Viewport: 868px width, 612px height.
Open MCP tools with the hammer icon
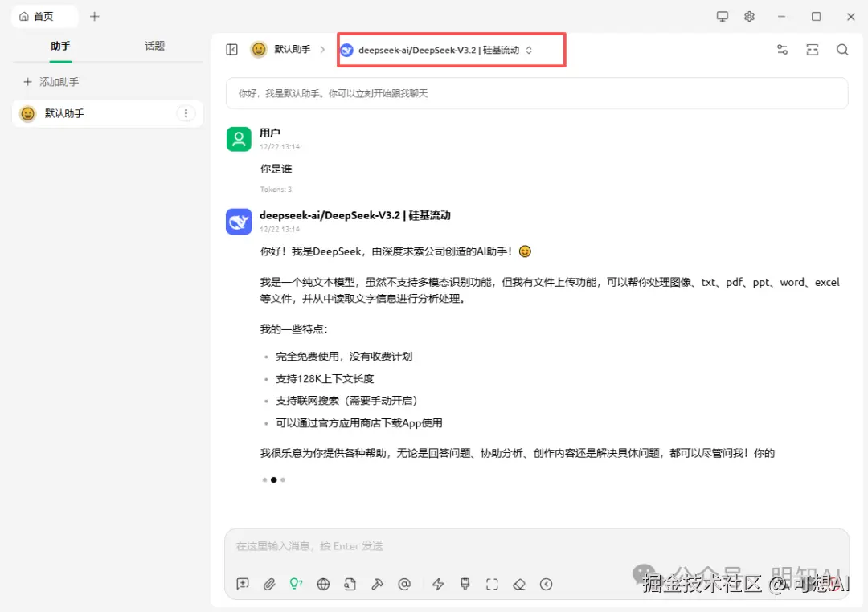pos(377,584)
